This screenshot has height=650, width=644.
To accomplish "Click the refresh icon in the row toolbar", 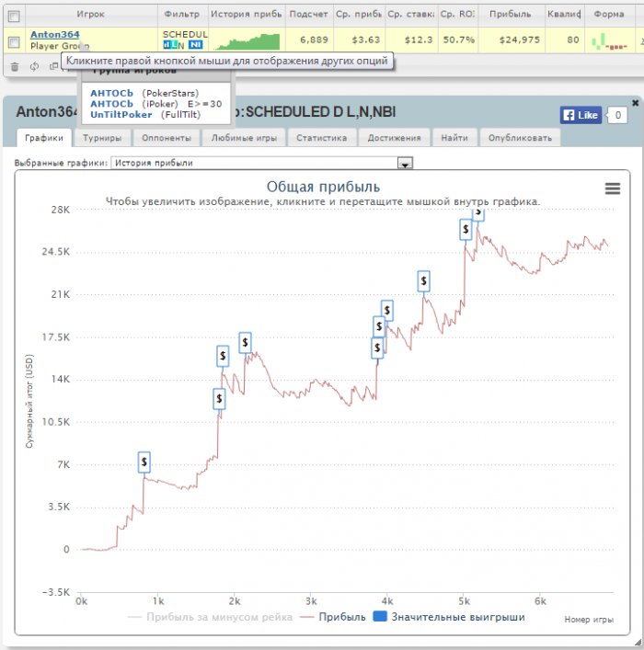I will point(34,66).
